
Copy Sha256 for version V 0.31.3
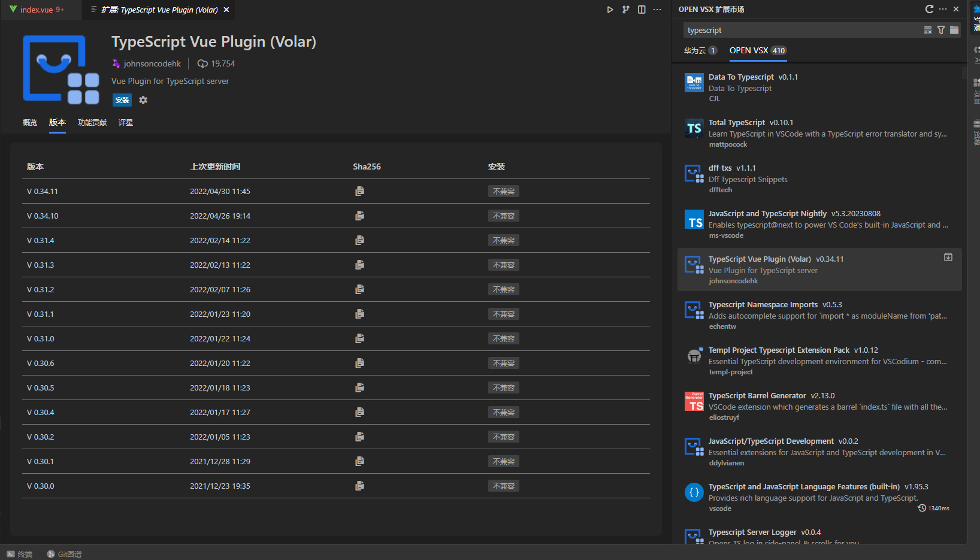[x=359, y=265]
